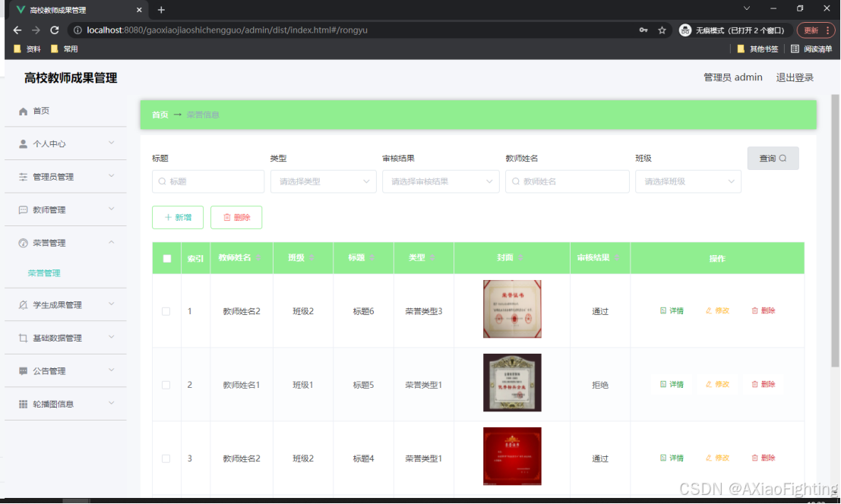The height and width of the screenshot is (504, 841).
Task: Click the compass icon beside 荣誉管理
Action: pos(23,243)
